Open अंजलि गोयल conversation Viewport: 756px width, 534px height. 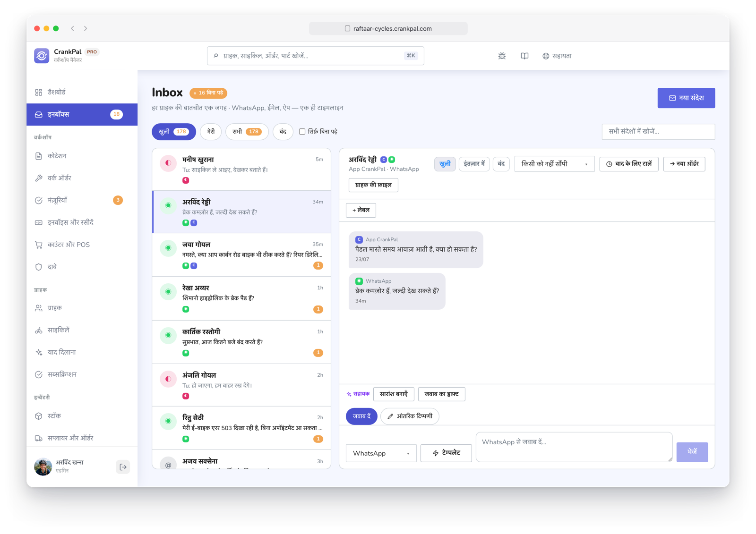coord(241,385)
